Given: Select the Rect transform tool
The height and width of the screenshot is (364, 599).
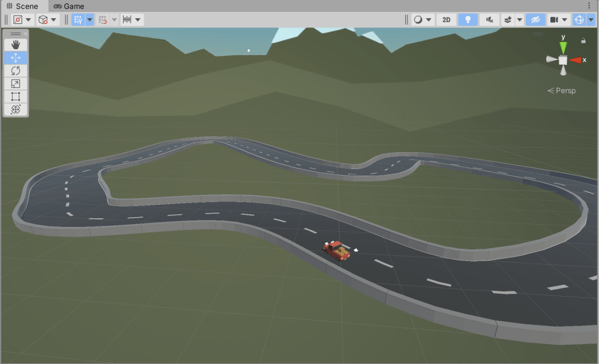Looking at the screenshot, I should 16,97.
